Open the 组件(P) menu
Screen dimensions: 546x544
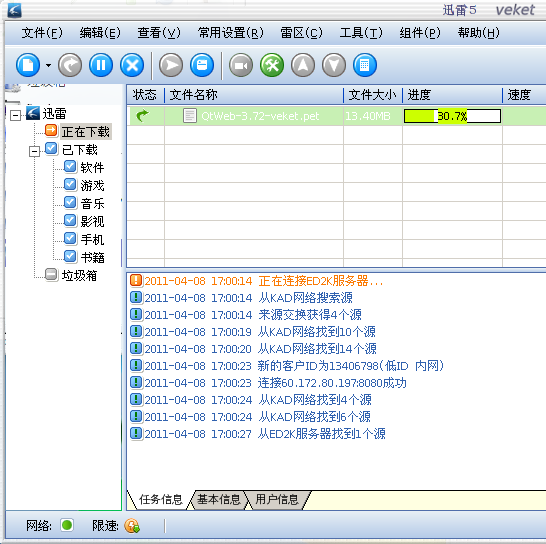[x=420, y=33]
